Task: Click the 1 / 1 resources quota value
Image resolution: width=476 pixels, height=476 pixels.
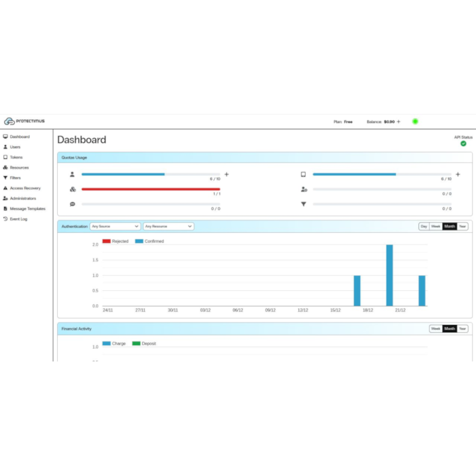Action: [217, 194]
